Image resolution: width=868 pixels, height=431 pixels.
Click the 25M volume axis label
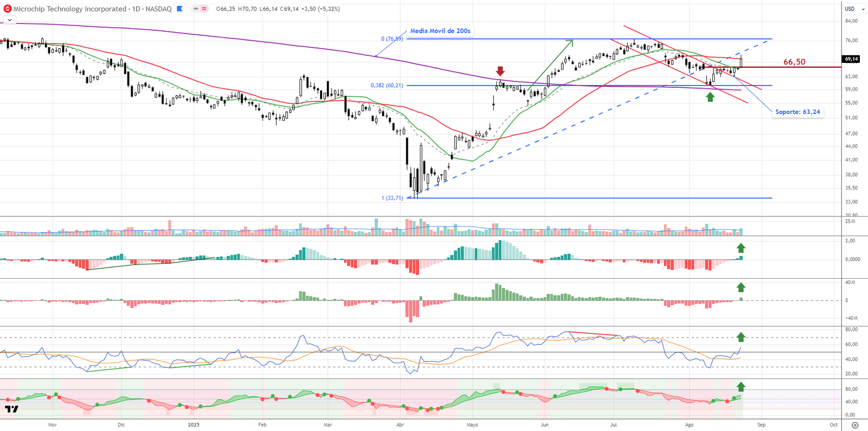pos(850,221)
